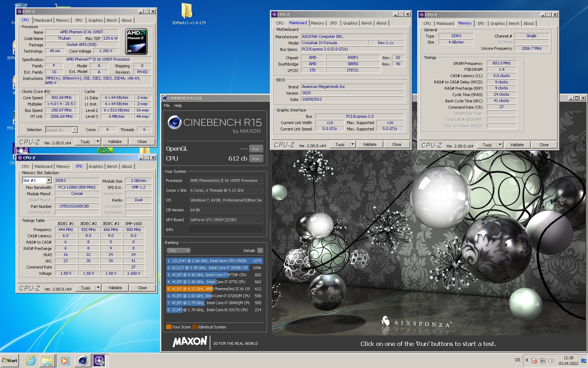Select ranking entry Intel Core i7-4770K
This screenshot has height=368, width=588.
coord(215,275)
